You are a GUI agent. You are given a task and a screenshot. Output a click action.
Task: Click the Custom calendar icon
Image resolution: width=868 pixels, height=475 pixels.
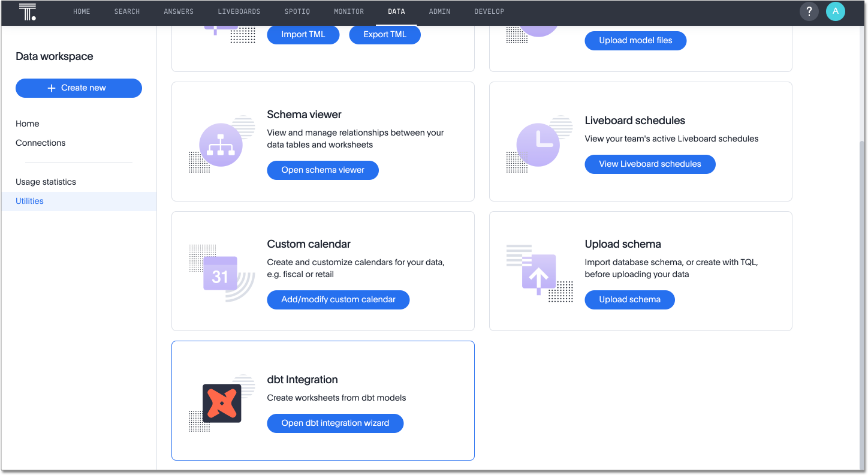[220, 274]
